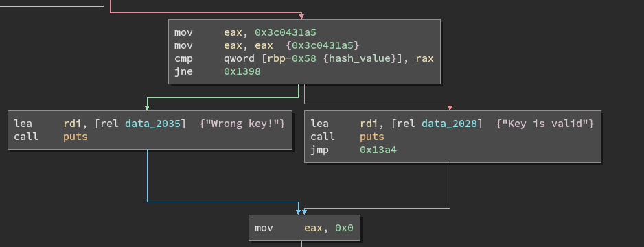
Task: Click the lea mnemonic in Wrong key block
Action: 23,123
